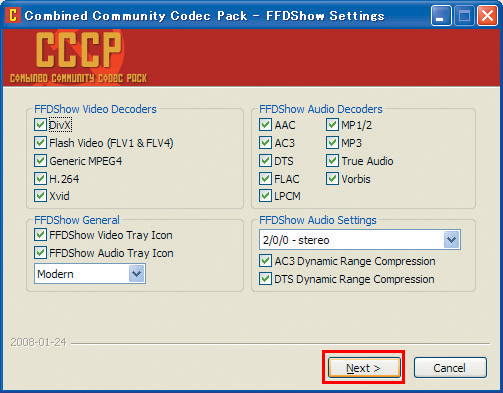503x393 pixels.
Task: Uncheck the Vorbis audio decoder
Action: tap(332, 179)
